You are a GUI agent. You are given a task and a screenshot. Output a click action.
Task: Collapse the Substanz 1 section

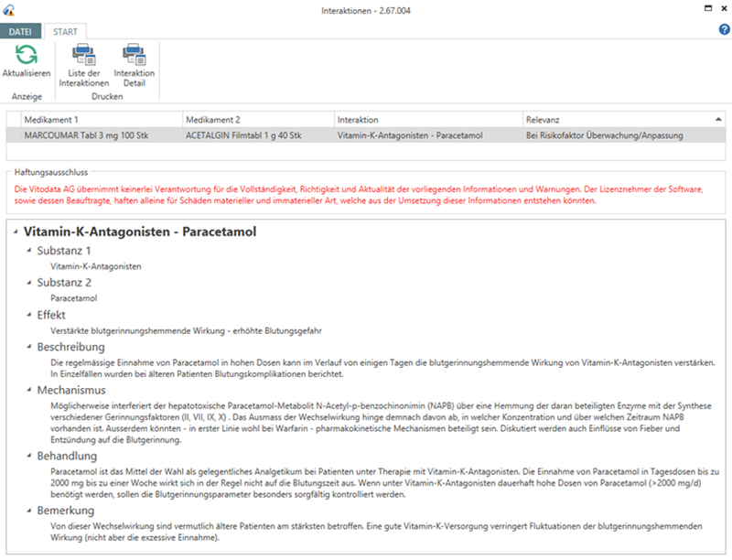29,251
